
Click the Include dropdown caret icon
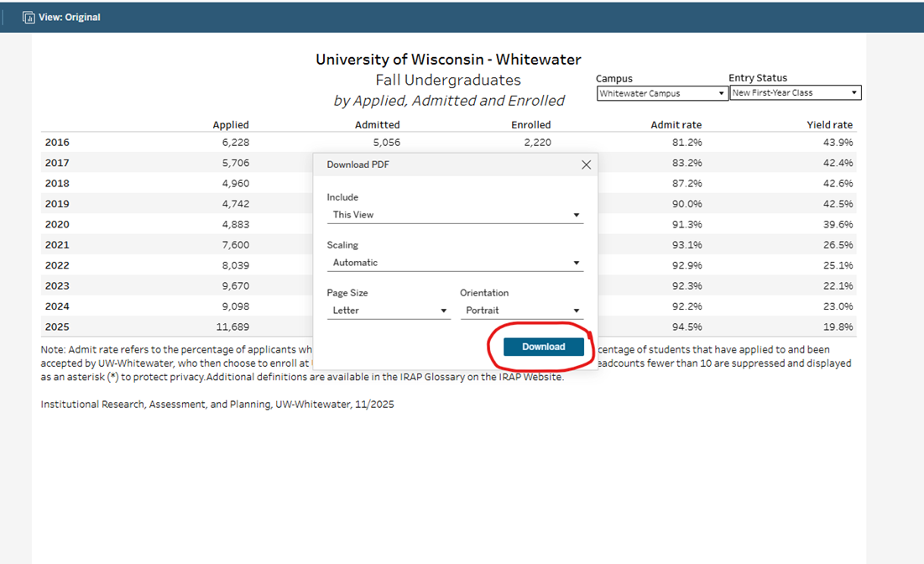coord(577,215)
